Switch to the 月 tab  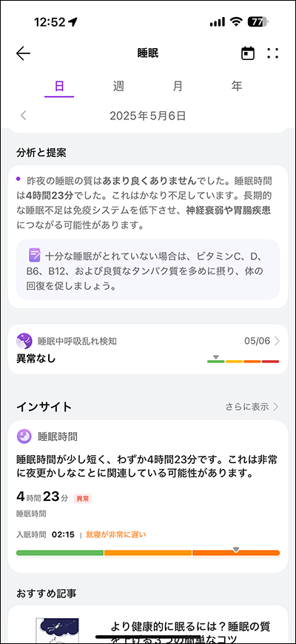point(178,86)
